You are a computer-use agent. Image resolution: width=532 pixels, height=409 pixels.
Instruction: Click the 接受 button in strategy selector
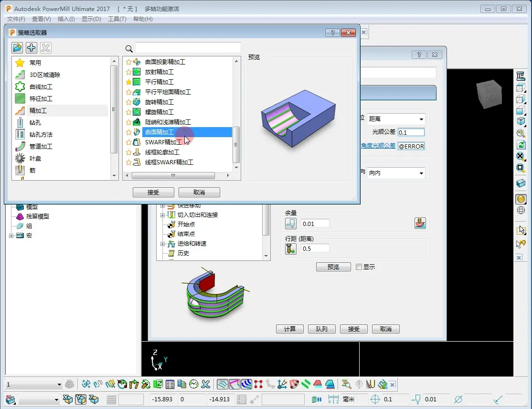153,193
